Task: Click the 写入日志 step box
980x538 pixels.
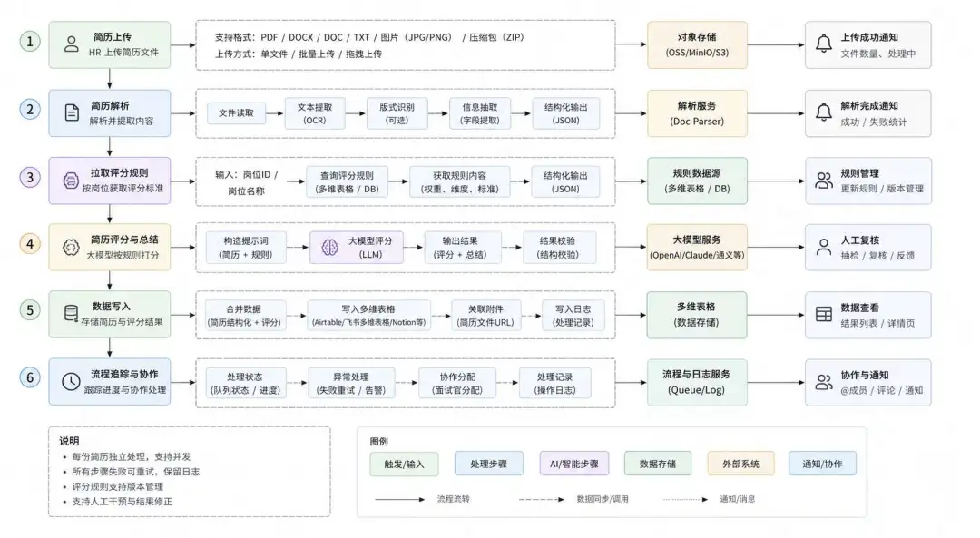Action: click(573, 316)
